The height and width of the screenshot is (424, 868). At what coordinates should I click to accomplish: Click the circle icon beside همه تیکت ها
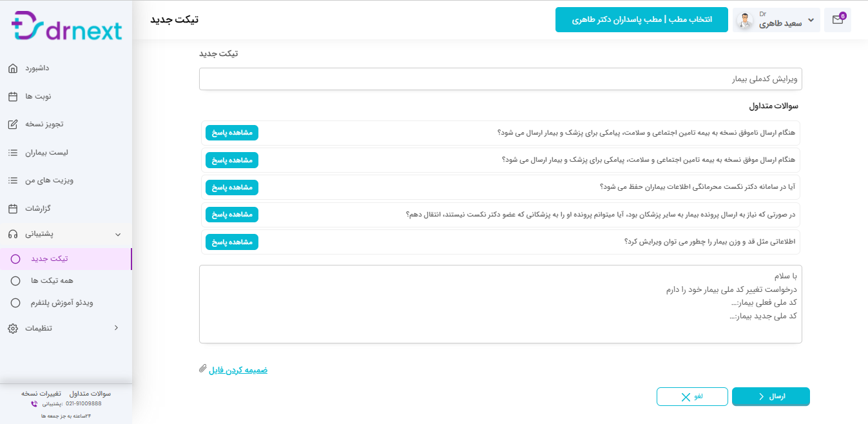click(x=16, y=281)
